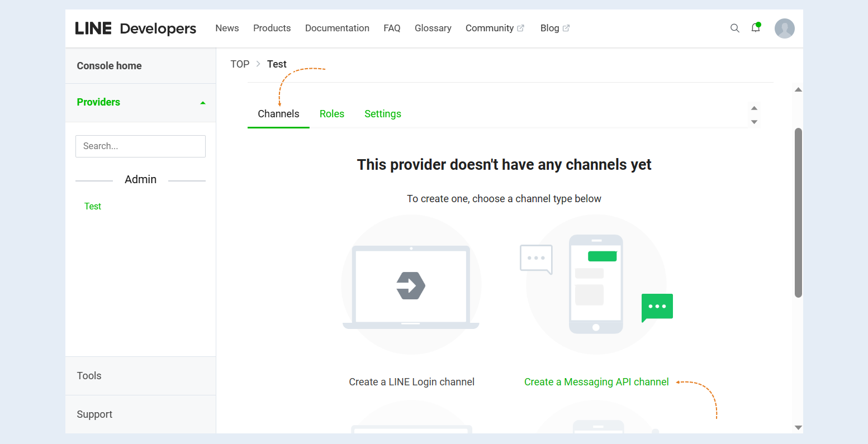Switch to the Roles tab
This screenshot has width=868, height=444.
pyautogui.click(x=332, y=114)
